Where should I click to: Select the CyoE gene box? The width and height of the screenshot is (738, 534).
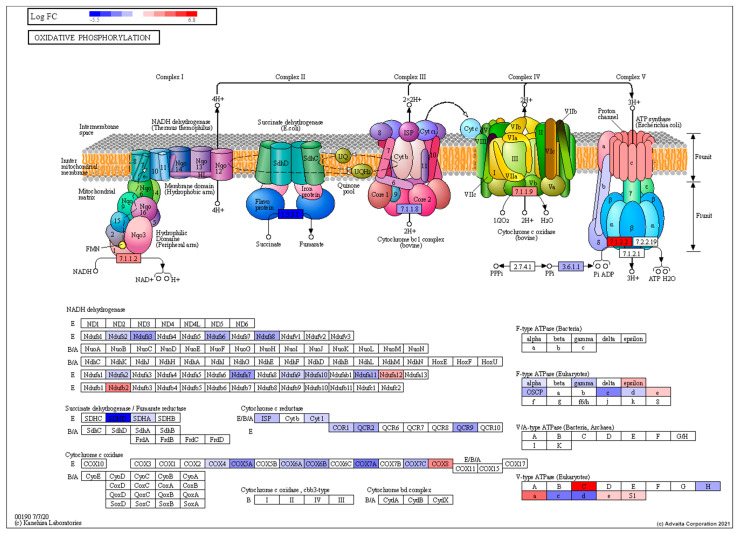(93, 476)
